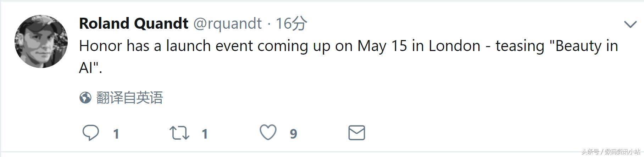
Task: Click the 翻译自英语 translation link
Action: coord(129,97)
